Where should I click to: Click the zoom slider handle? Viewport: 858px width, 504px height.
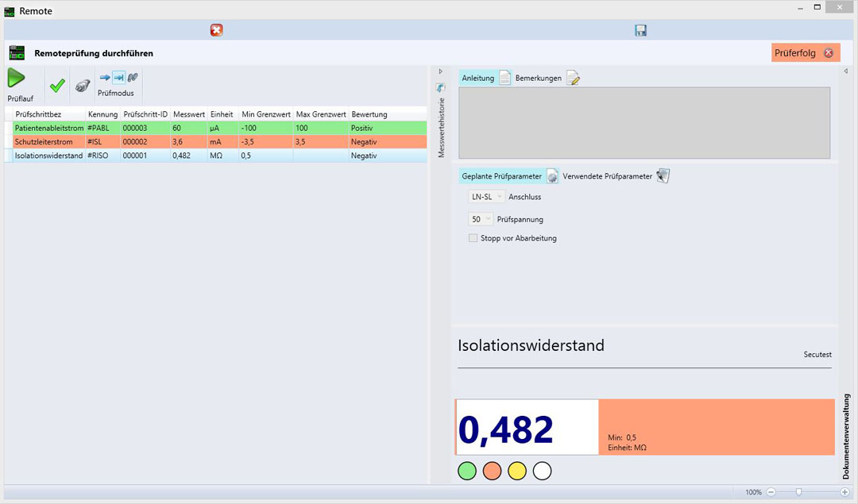[798, 492]
